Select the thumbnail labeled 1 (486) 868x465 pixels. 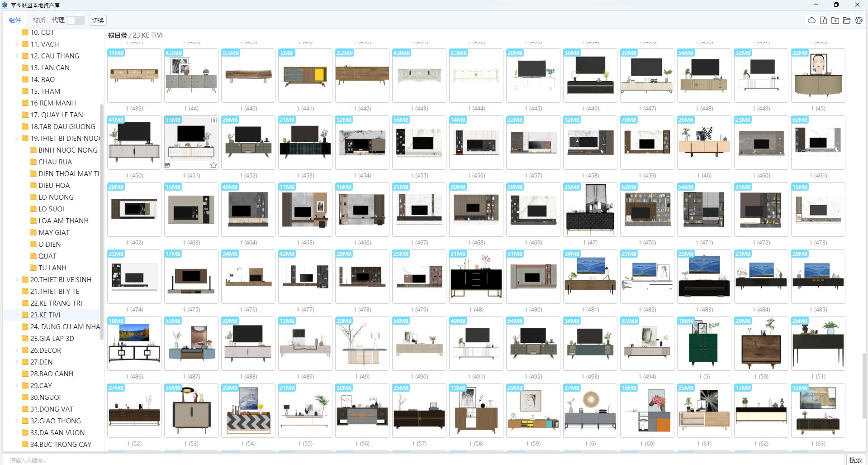[134, 344]
